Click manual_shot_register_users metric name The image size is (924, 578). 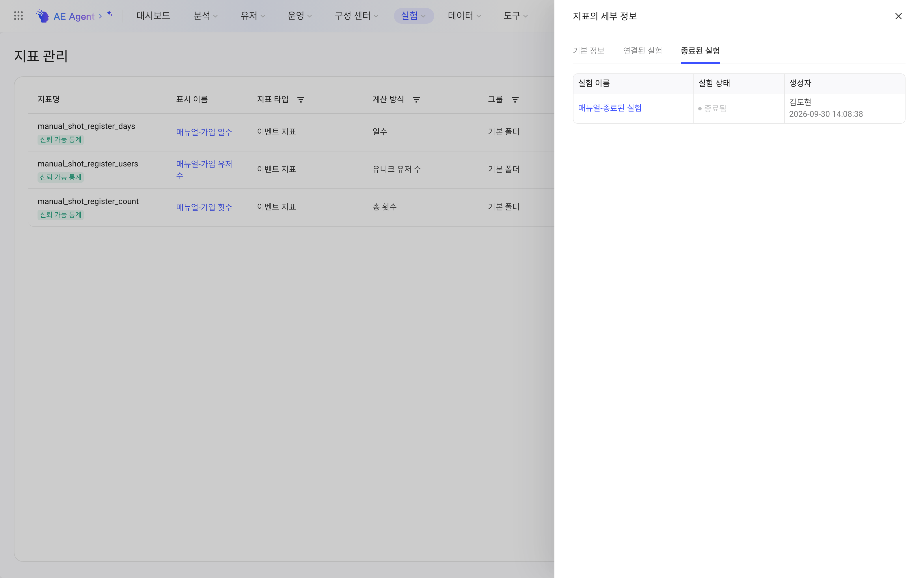click(87, 164)
